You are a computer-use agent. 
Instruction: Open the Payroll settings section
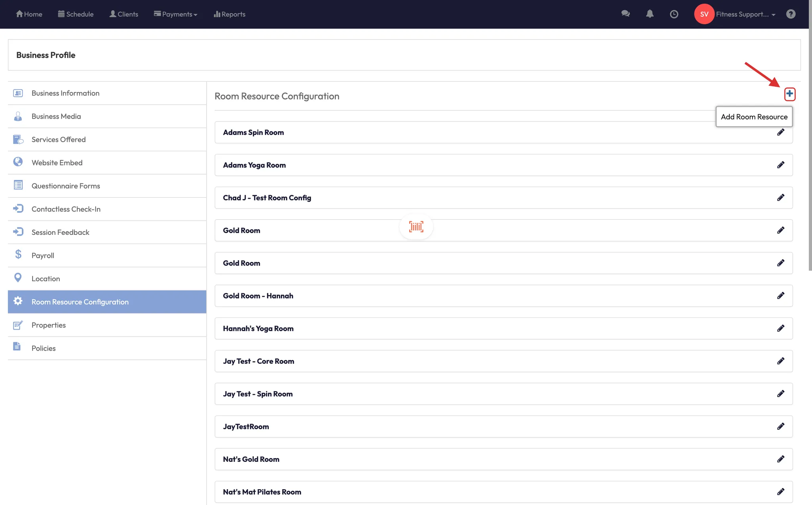coord(43,255)
